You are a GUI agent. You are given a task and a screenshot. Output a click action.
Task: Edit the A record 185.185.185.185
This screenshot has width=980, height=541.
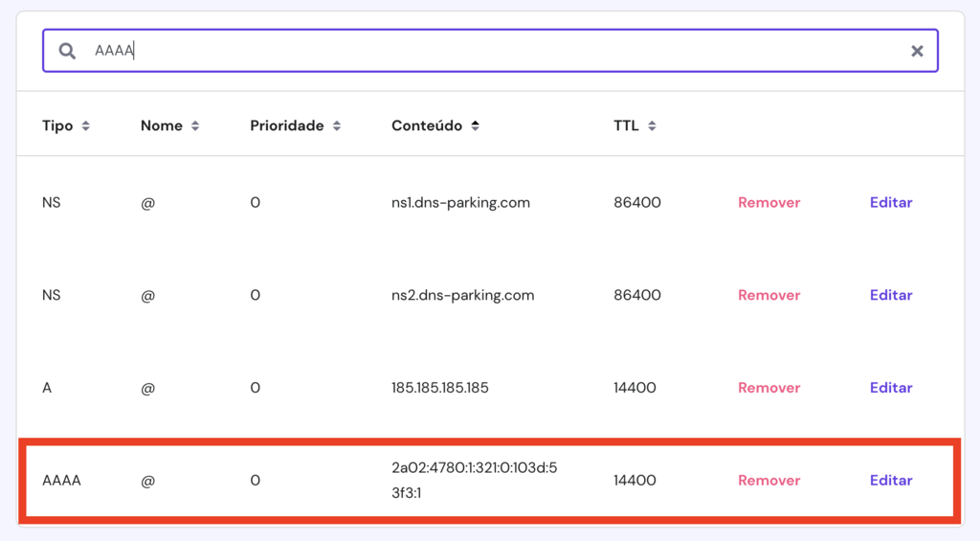pos(890,388)
